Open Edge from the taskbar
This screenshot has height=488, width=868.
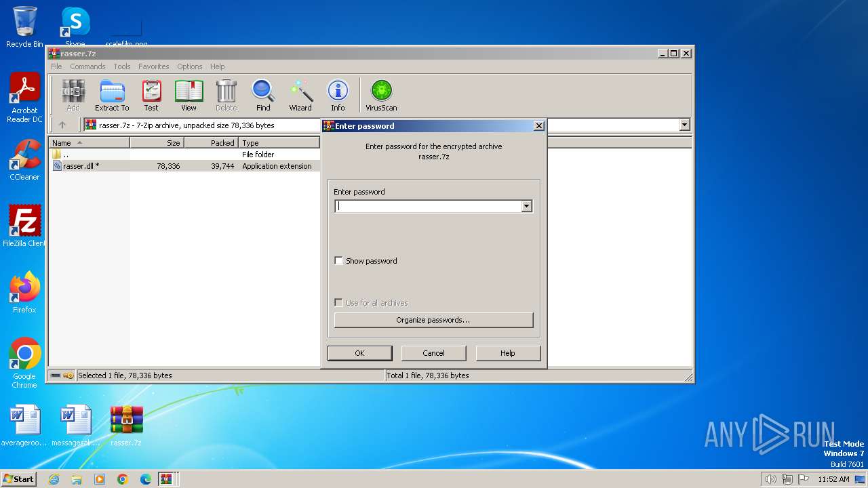[x=146, y=479]
